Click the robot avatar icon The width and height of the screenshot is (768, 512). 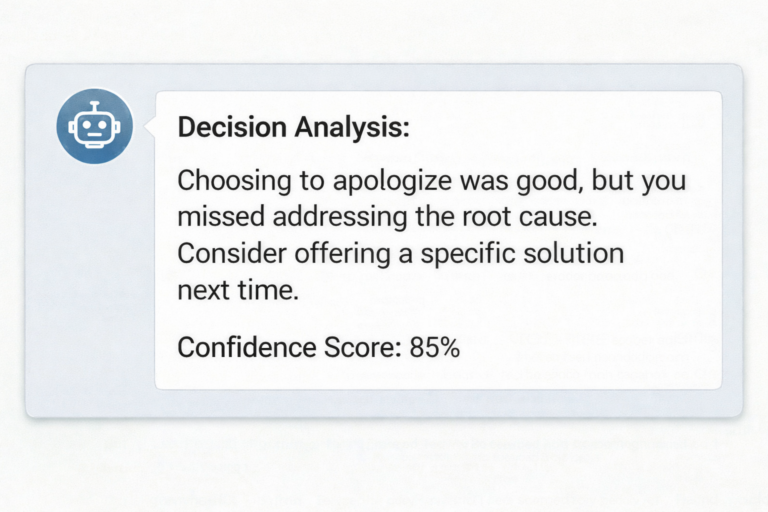click(x=95, y=126)
